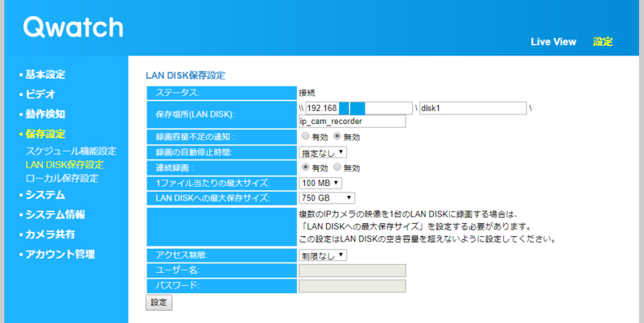Open カメラ共有 in the sidebar
Image resolution: width=644 pixels, height=323 pixels.
pyautogui.click(x=50, y=234)
